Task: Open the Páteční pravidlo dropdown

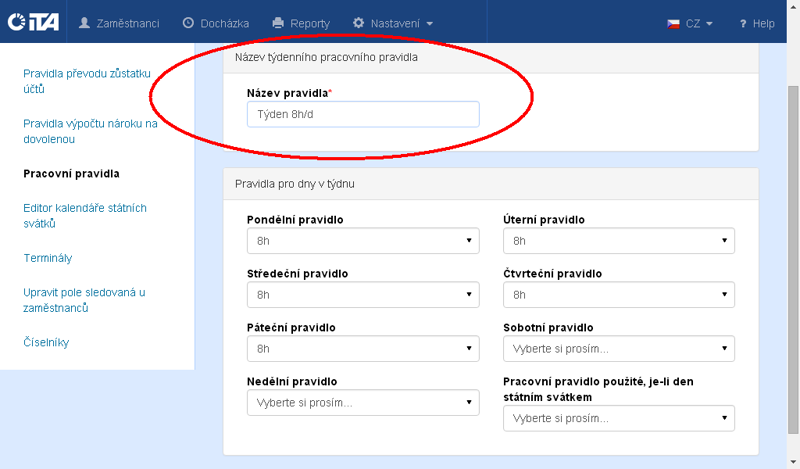Action: 362,349
